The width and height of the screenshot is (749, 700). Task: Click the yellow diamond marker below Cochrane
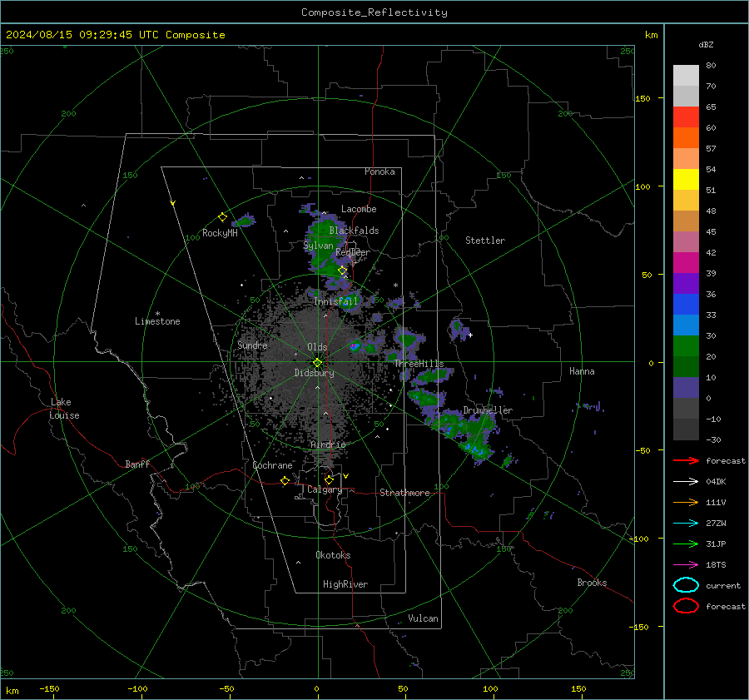pyautogui.click(x=285, y=480)
